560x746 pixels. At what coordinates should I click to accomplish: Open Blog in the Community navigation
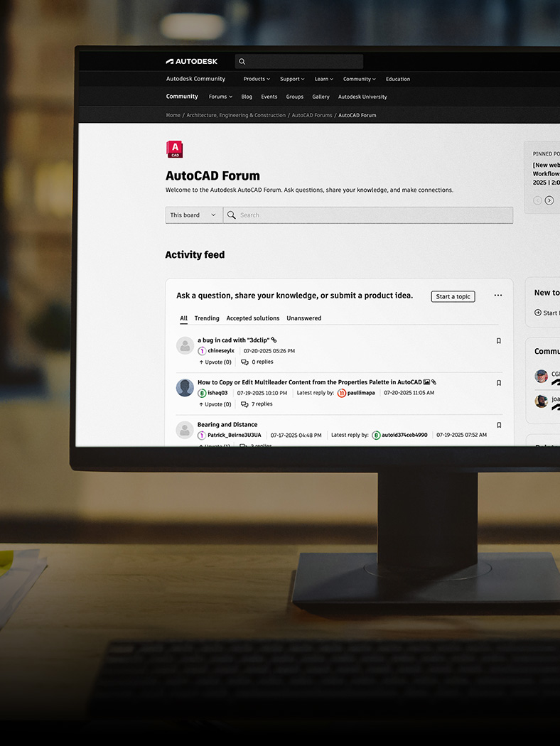pyautogui.click(x=247, y=97)
